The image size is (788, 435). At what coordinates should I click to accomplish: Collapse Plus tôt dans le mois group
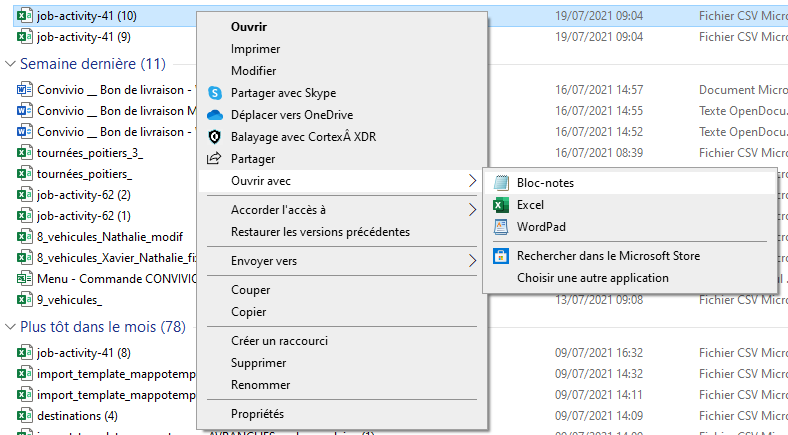click(11, 327)
